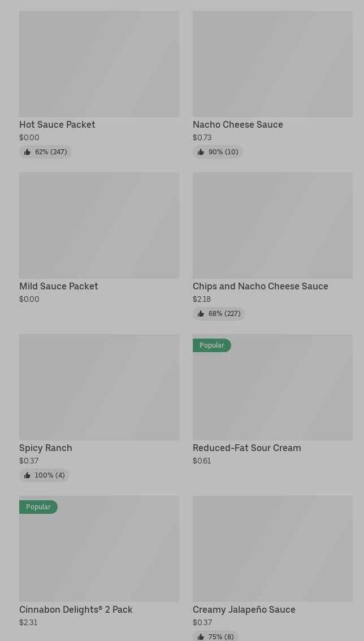The width and height of the screenshot is (364, 641).
Task: Open Chips and Nacho Cheese Sauce image
Action: [x=272, y=226]
